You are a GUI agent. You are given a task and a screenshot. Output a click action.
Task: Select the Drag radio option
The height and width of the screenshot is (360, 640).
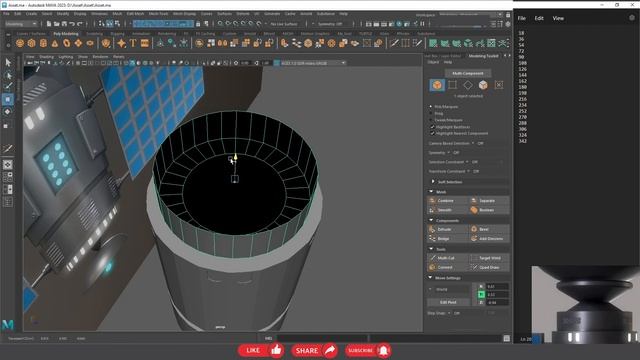point(431,113)
